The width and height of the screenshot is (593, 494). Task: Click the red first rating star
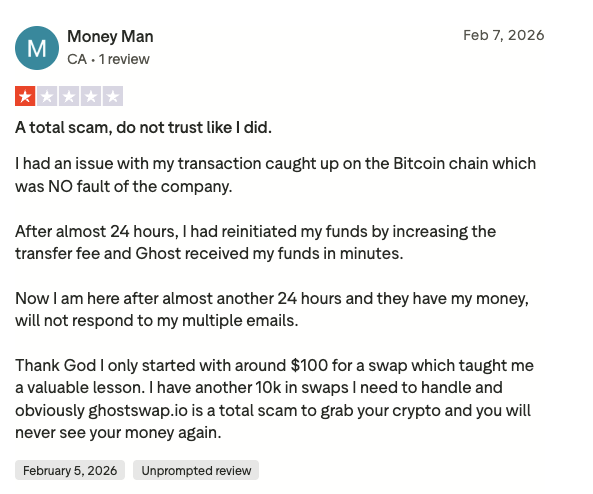pos(25,96)
